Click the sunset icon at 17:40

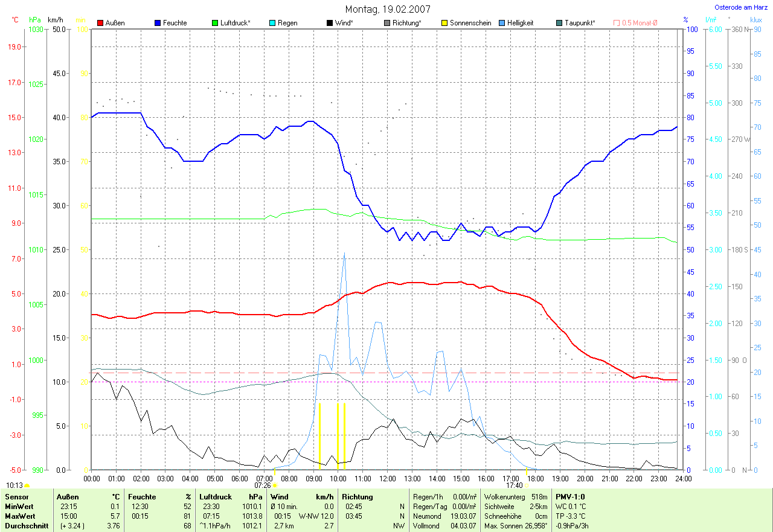click(527, 485)
